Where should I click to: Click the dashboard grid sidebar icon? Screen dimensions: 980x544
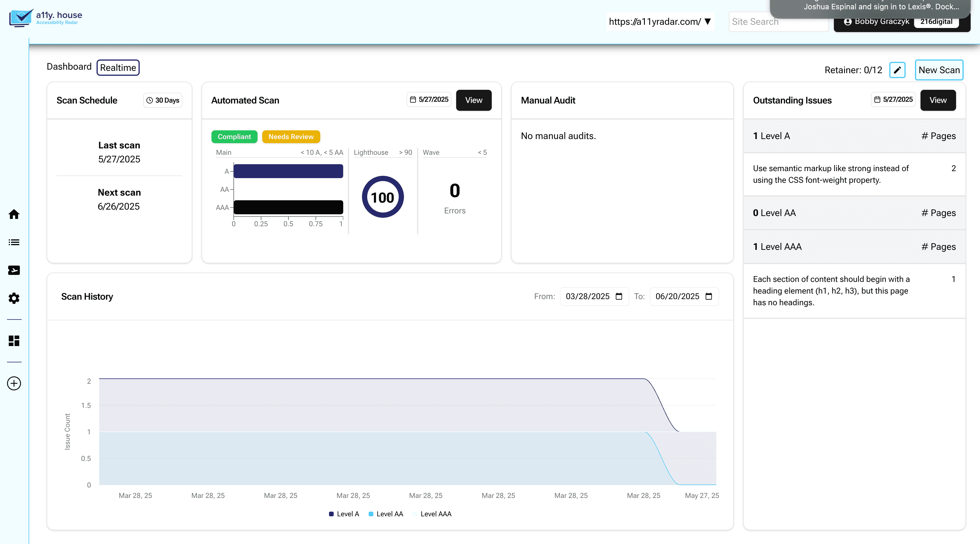[14, 341]
